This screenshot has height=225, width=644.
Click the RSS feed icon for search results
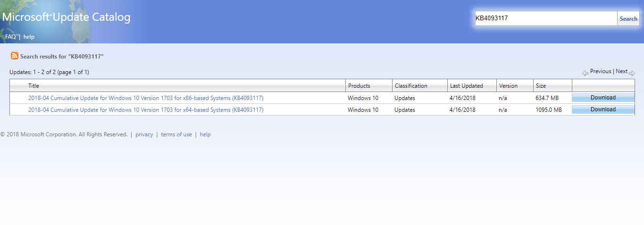(15, 56)
